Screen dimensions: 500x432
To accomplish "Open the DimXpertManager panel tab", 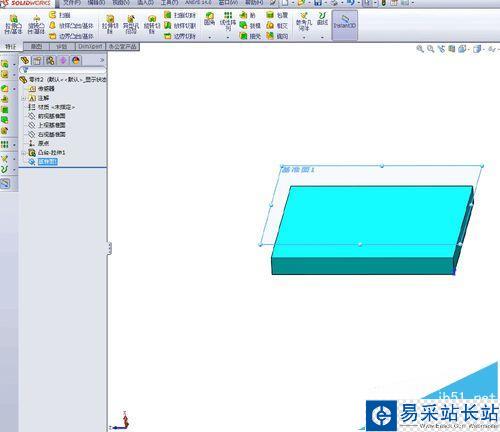I will point(63,60).
